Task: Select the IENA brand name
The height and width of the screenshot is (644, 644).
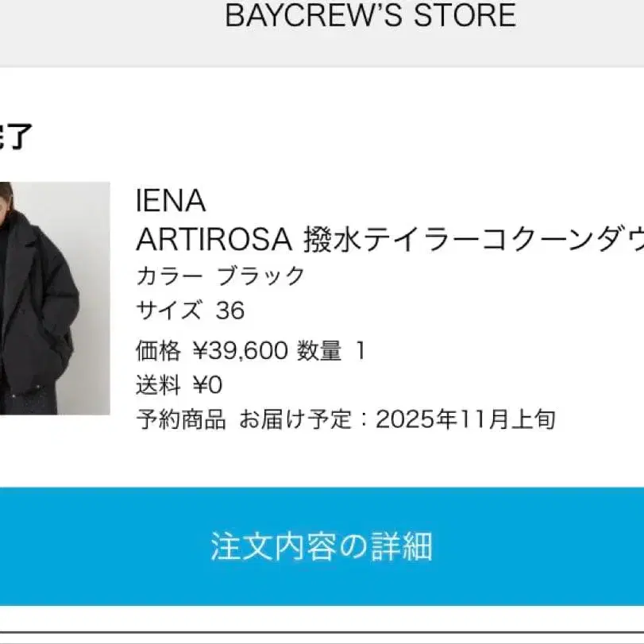Action: [171, 201]
